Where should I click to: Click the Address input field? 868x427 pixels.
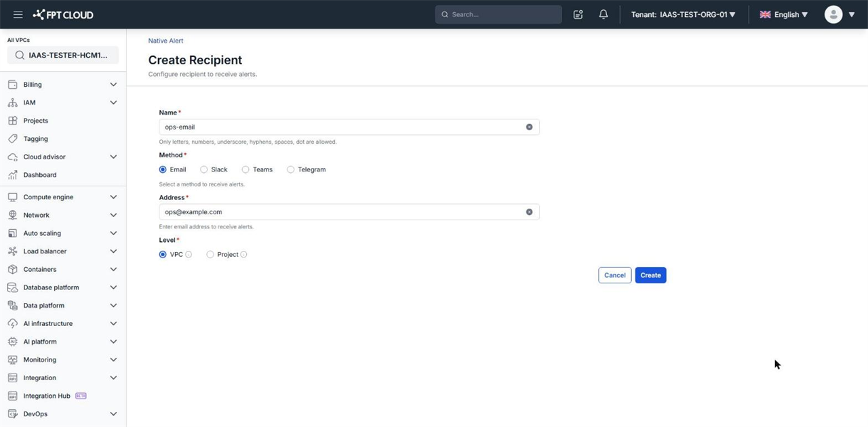coord(349,212)
